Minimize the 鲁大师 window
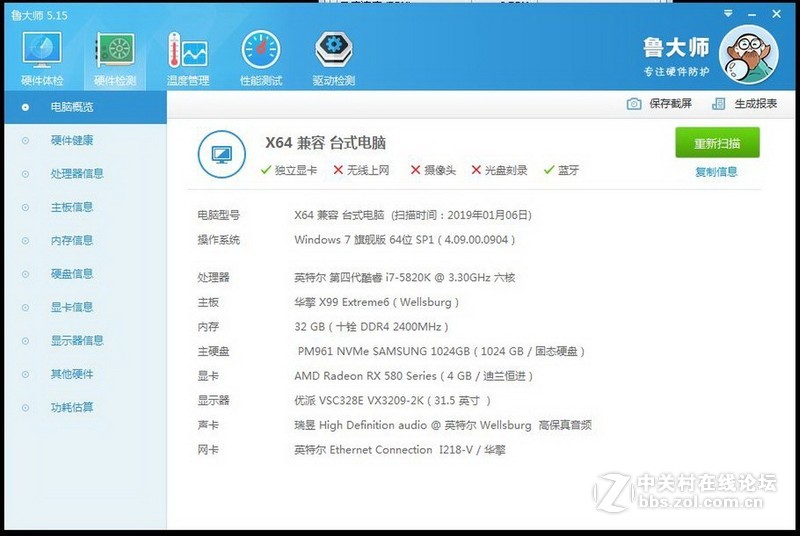800x536 pixels. [x=752, y=15]
